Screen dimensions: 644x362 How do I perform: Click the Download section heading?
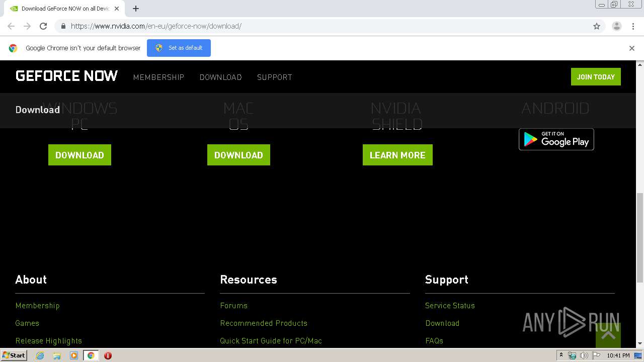click(x=38, y=110)
